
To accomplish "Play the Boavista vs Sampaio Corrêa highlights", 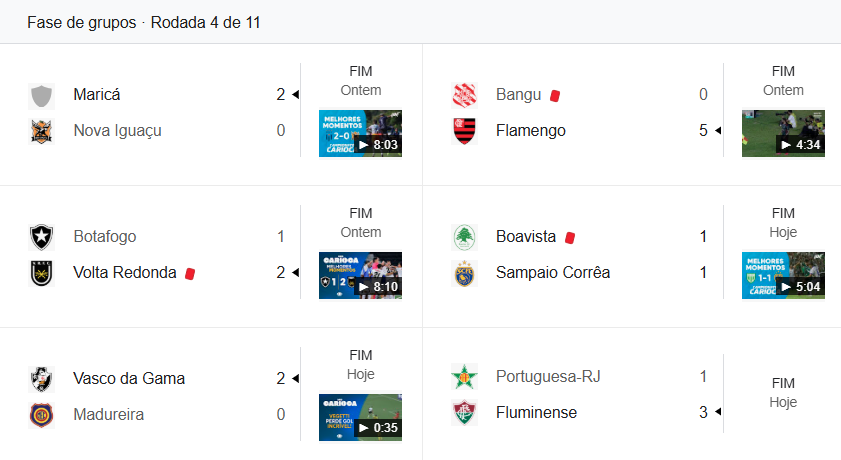I will tap(783, 275).
